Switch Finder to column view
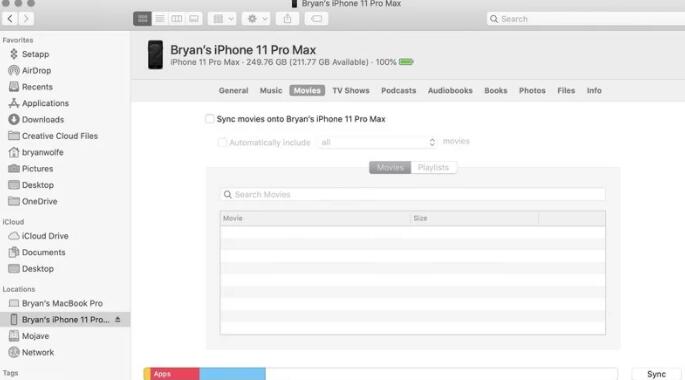Screen dimensions: 685x380 177,19
